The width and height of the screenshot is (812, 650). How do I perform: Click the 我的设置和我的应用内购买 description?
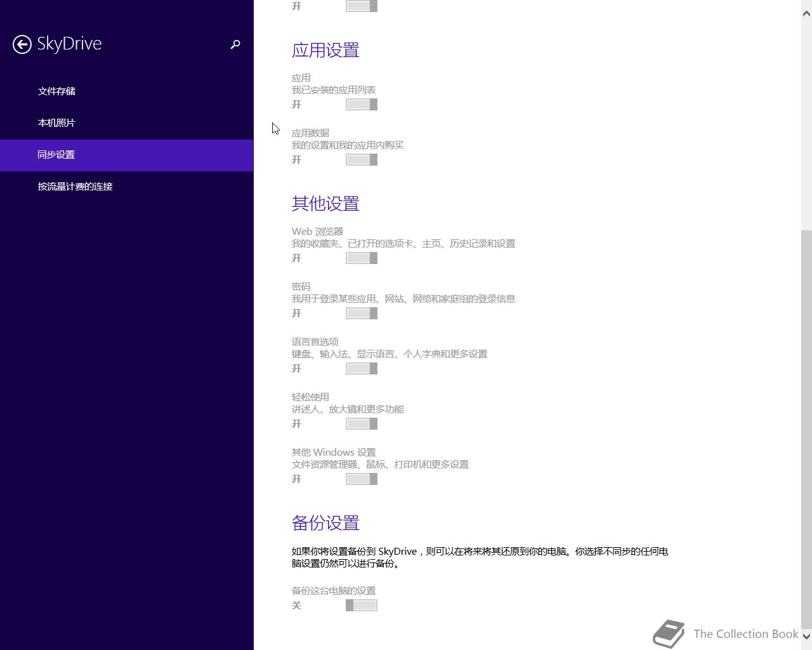[348, 145]
